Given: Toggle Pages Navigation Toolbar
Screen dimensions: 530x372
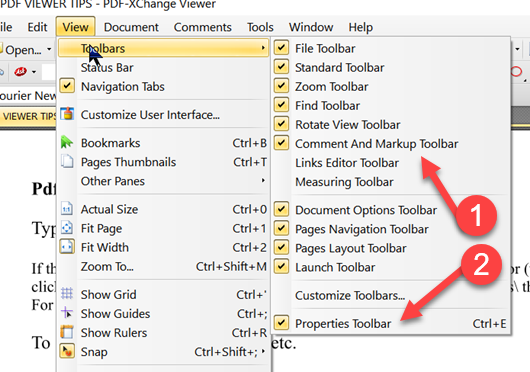Looking at the screenshot, I should (x=281, y=228).
